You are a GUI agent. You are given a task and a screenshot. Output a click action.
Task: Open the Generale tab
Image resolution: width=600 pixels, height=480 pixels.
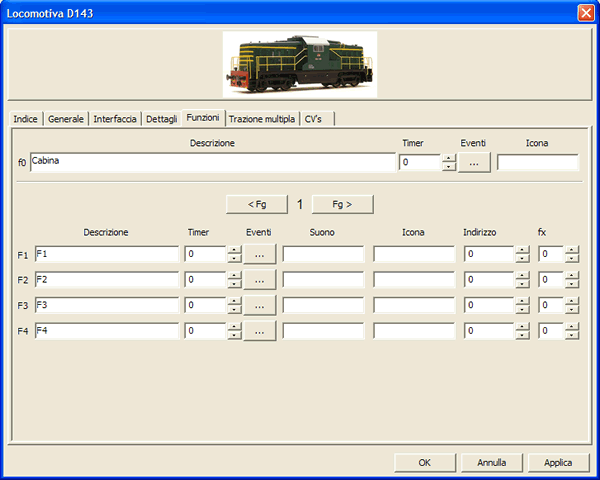point(66,119)
